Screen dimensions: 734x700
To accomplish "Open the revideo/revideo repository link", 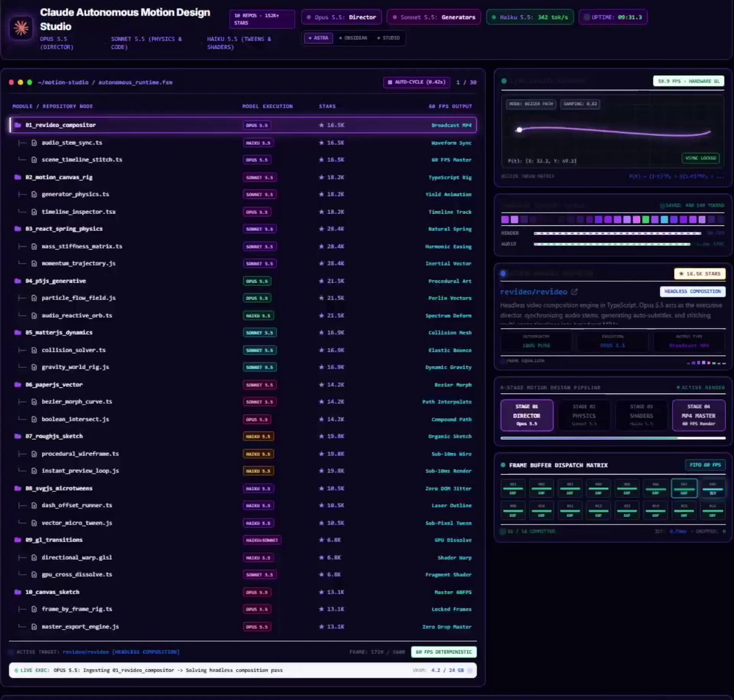I will click(x=533, y=292).
